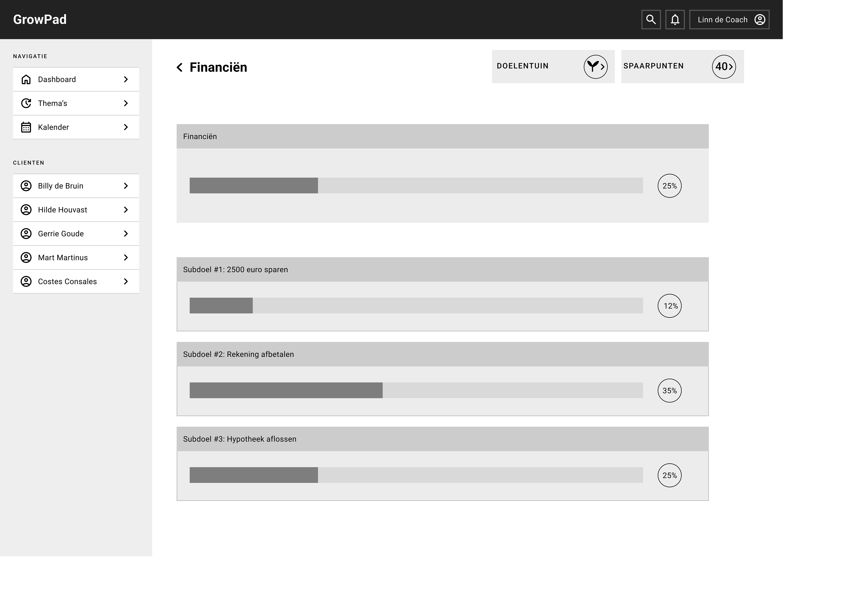The width and height of the screenshot is (867, 616).
Task: Click the 25% circle in Financiën panel
Action: coord(669,186)
